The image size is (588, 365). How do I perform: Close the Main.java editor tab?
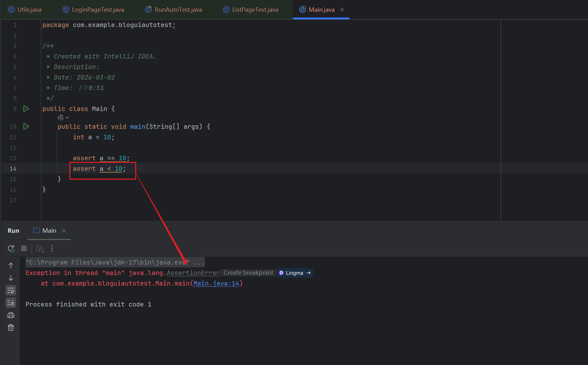342,10
